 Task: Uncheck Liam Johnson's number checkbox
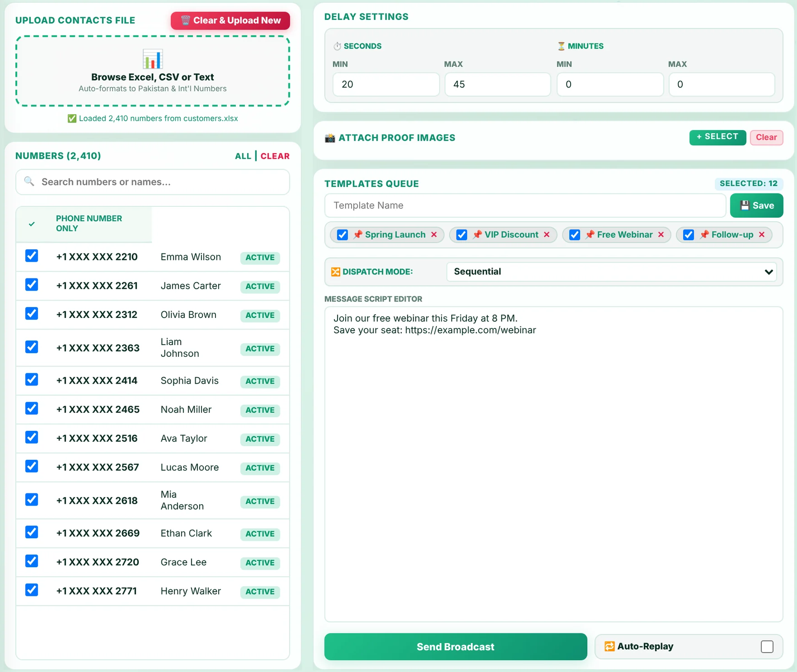[x=32, y=347]
